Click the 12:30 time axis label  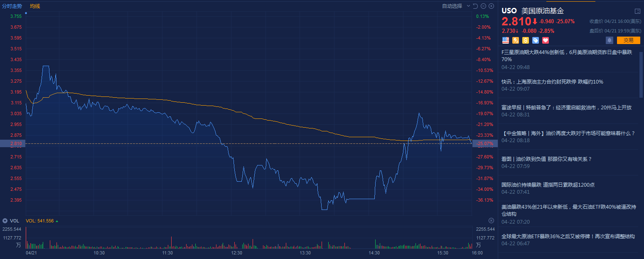[x=236, y=253]
